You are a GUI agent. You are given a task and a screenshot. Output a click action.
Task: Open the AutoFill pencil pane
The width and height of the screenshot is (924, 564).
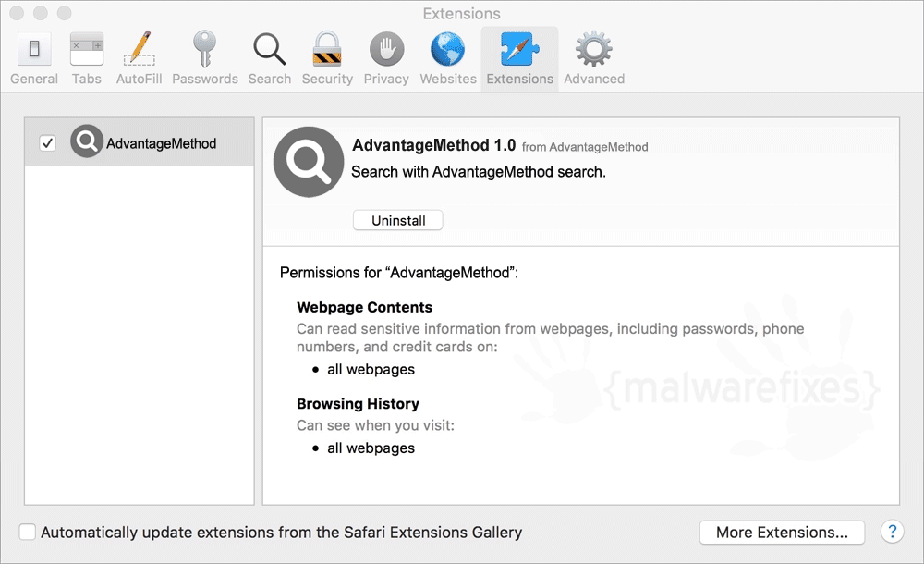click(140, 58)
